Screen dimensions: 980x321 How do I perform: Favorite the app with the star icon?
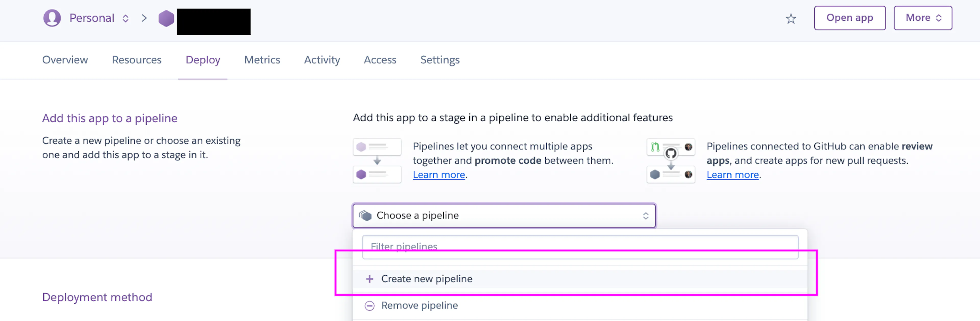tap(791, 19)
